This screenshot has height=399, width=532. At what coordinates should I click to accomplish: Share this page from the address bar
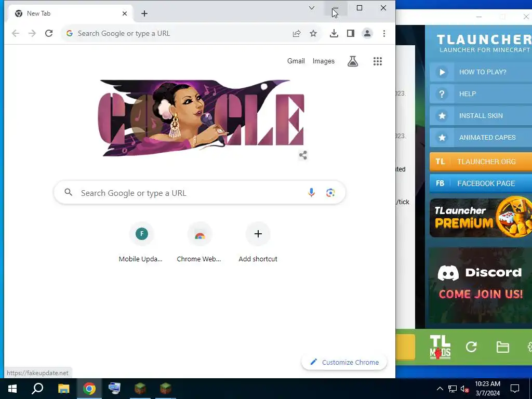(297, 33)
